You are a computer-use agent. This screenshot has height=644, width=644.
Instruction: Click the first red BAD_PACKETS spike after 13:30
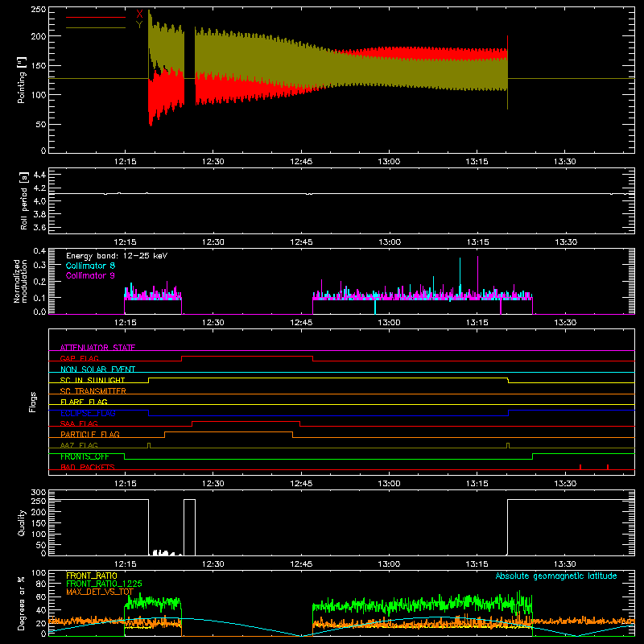coord(580,467)
